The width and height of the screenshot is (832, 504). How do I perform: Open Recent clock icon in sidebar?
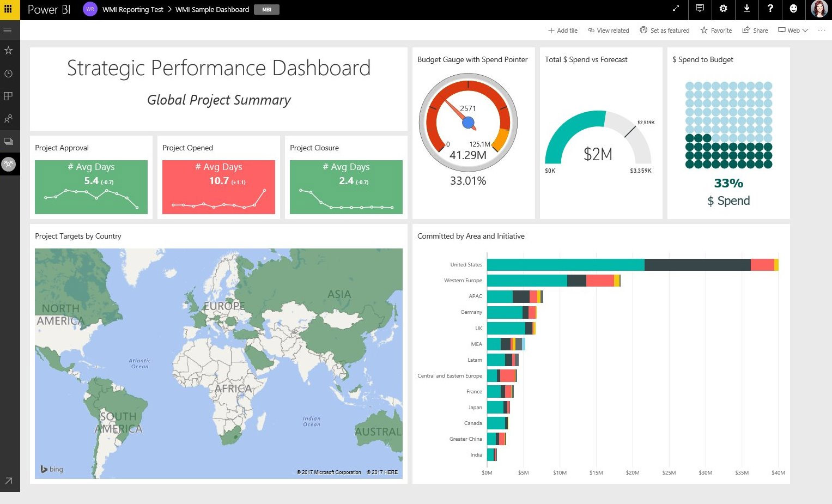tap(8, 74)
